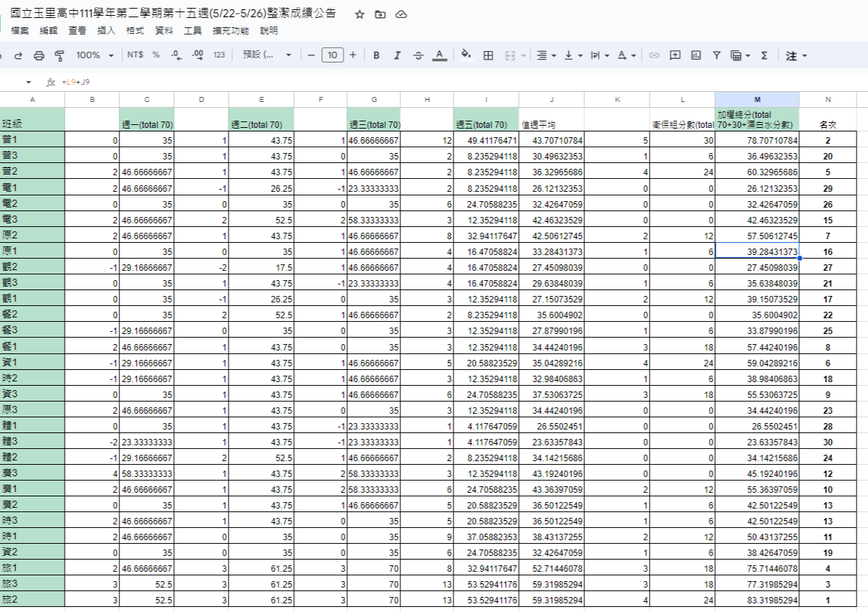Image resolution: width=868 pixels, height=612 pixels.
Task: Activate the paint format tool
Action: point(60,55)
